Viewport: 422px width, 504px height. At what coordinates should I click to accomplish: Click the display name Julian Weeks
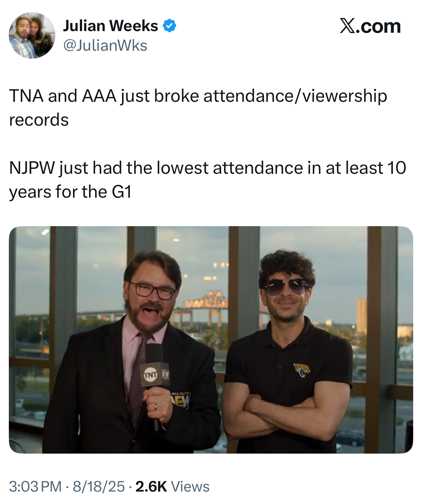111,26
